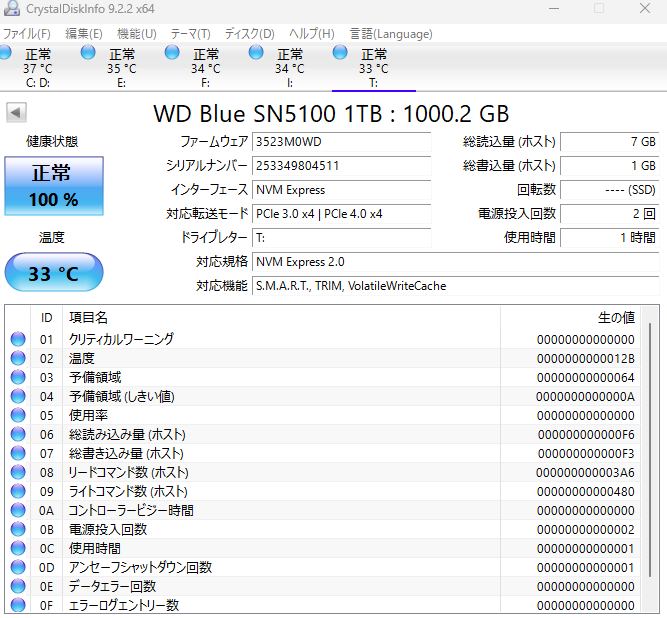Screen dimensions: 667x618
Task: Open the 機能(U) menu
Action: click(137, 34)
